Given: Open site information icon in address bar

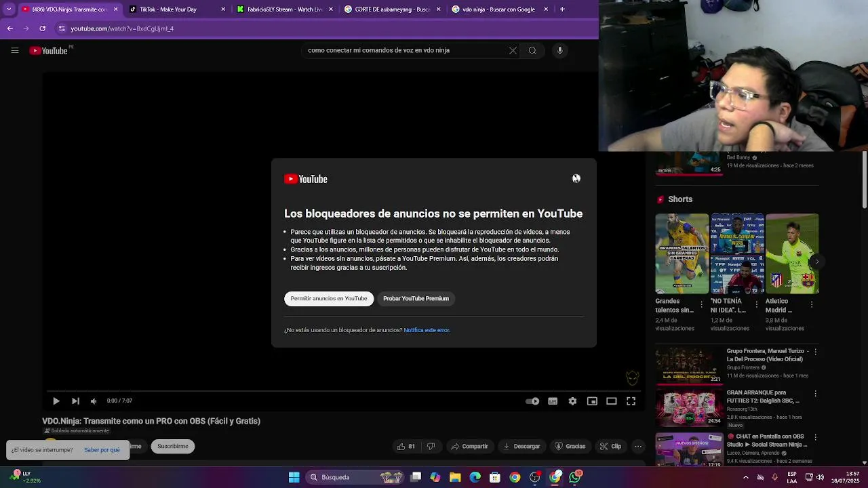Looking at the screenshot, I should coord(62,28).
